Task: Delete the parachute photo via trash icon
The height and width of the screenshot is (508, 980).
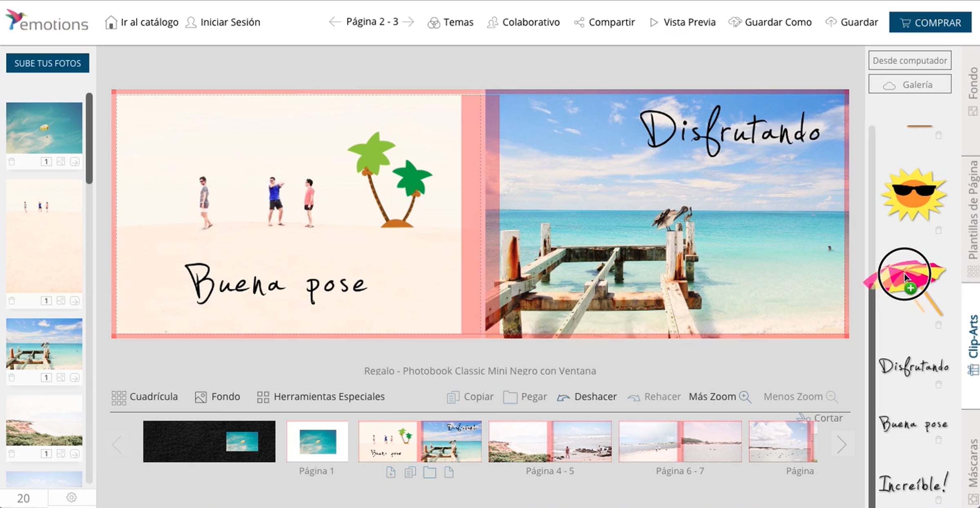Action: coord(12,162)
